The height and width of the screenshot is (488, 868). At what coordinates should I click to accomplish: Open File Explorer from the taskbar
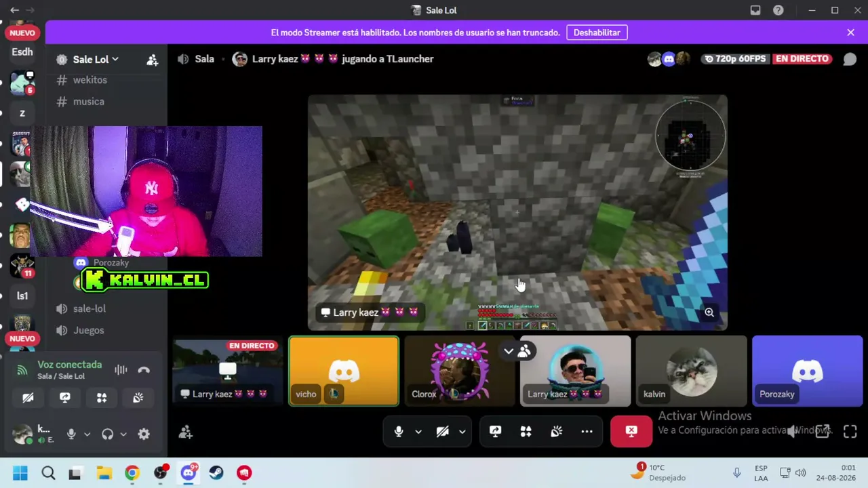coord(104,473)
